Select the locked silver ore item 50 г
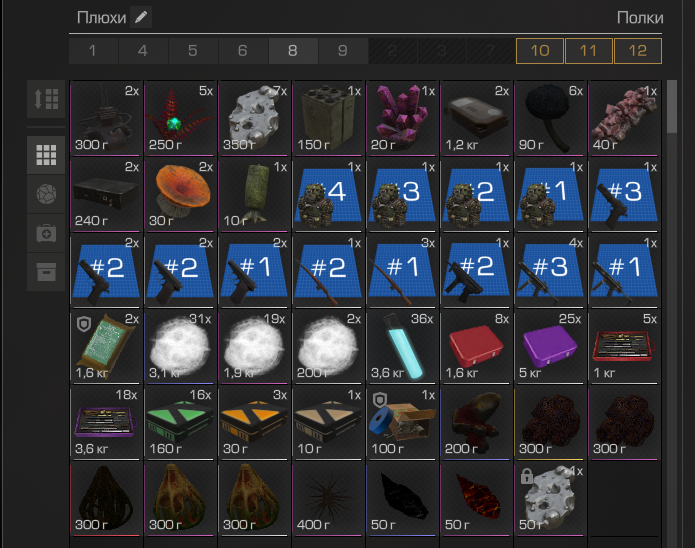The width and height of the screenshot is (695, 548). pos(550,498)
